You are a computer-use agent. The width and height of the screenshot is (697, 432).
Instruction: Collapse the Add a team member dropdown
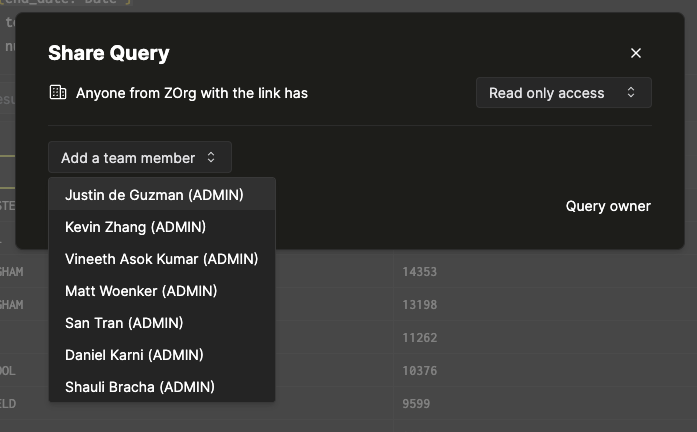[x=139, y=158]
